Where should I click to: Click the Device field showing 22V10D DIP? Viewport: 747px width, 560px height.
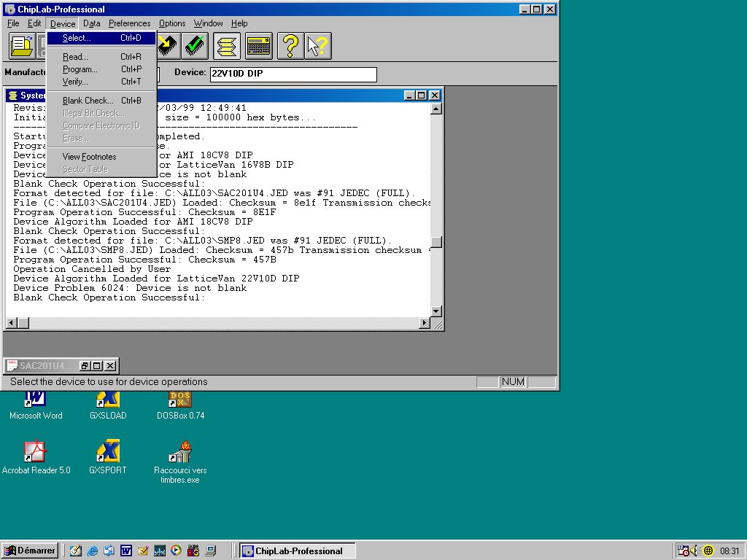click(293, 74)
